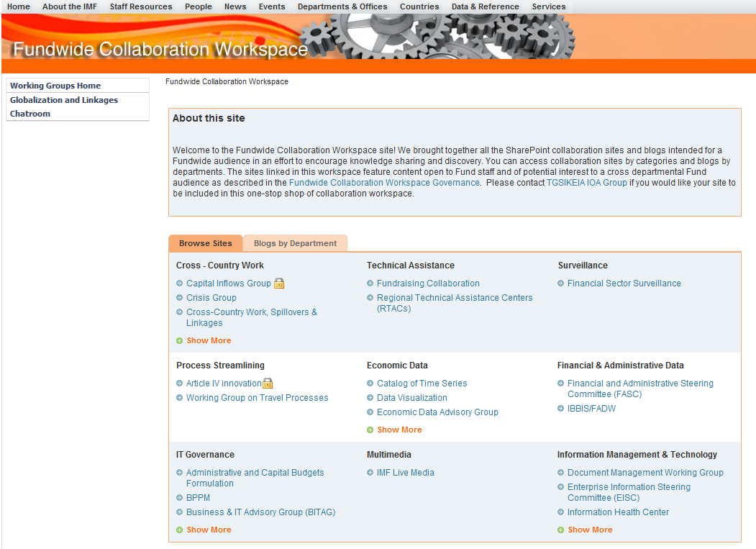Click bullet icon next to Document Management Working Group
The width and height of the screenshot is (756, 549).
[560, 472]
